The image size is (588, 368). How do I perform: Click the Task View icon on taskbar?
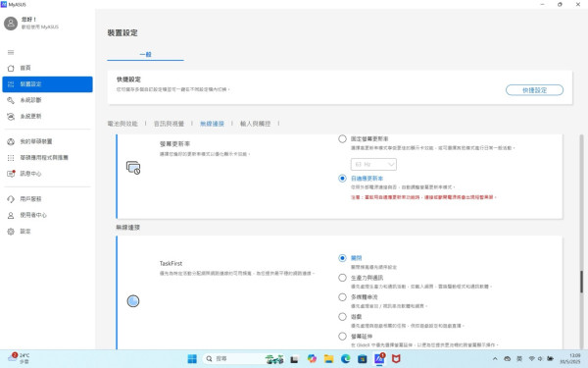coord(294,359)
